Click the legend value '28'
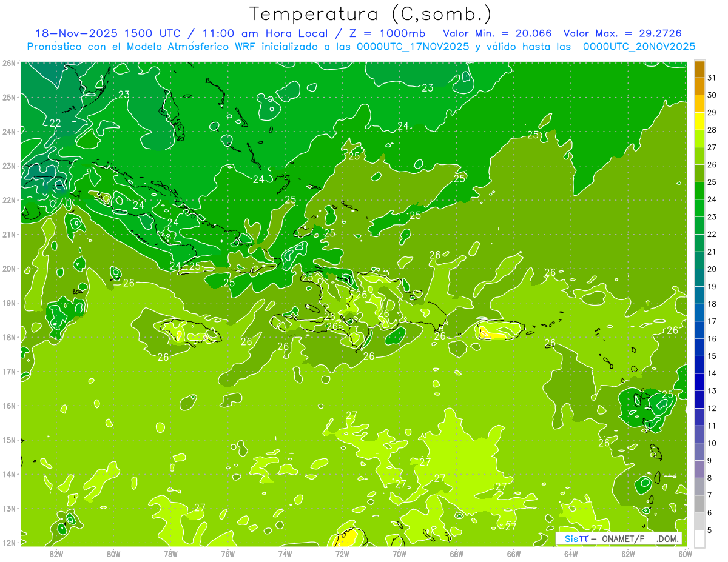The height and width of the screenshot is (562, 728). pos(712,130)
